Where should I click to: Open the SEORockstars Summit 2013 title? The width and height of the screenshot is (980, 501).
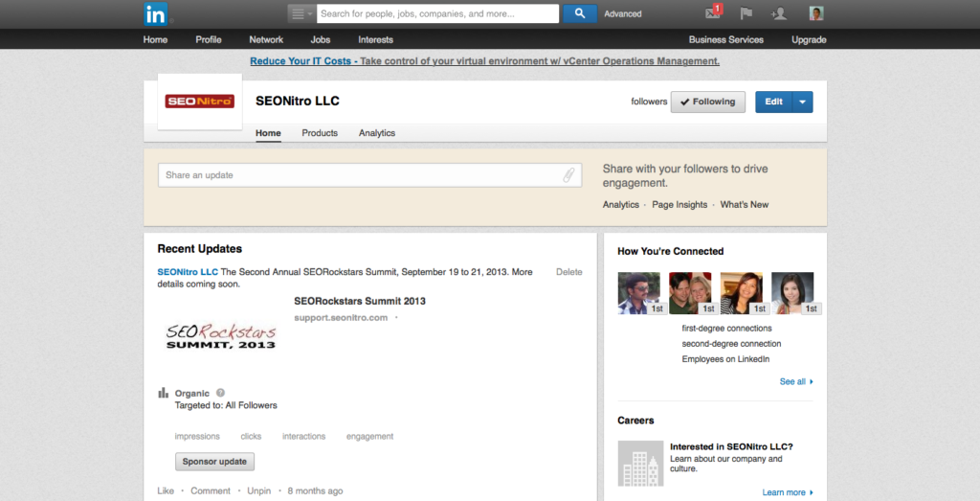[x=360, y=301]
